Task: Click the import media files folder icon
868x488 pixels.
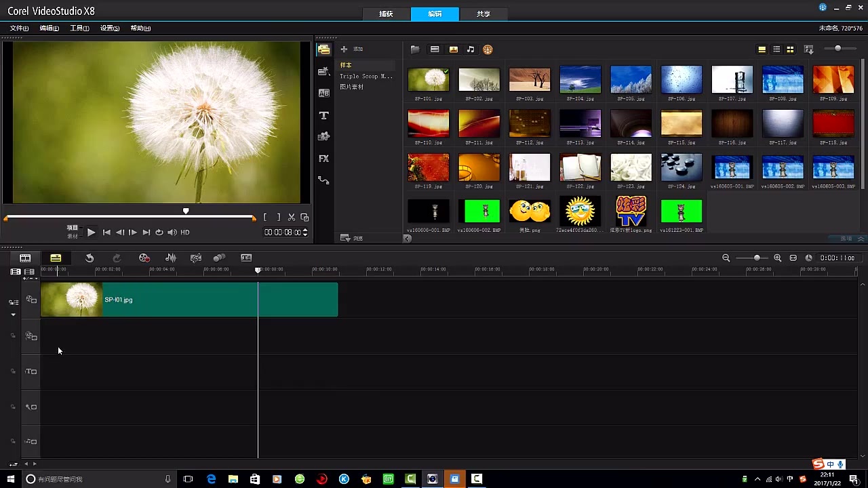Action: [415, 49]
